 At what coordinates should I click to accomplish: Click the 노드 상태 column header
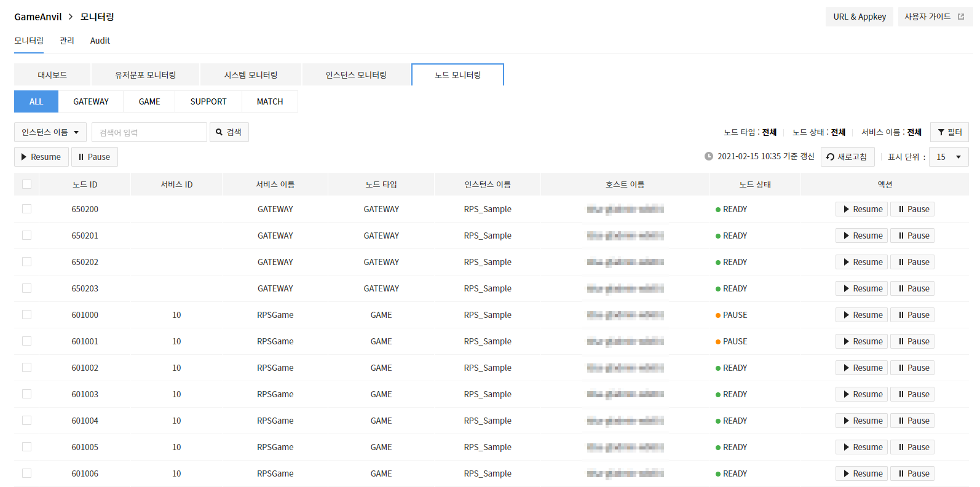pos(755,184)
